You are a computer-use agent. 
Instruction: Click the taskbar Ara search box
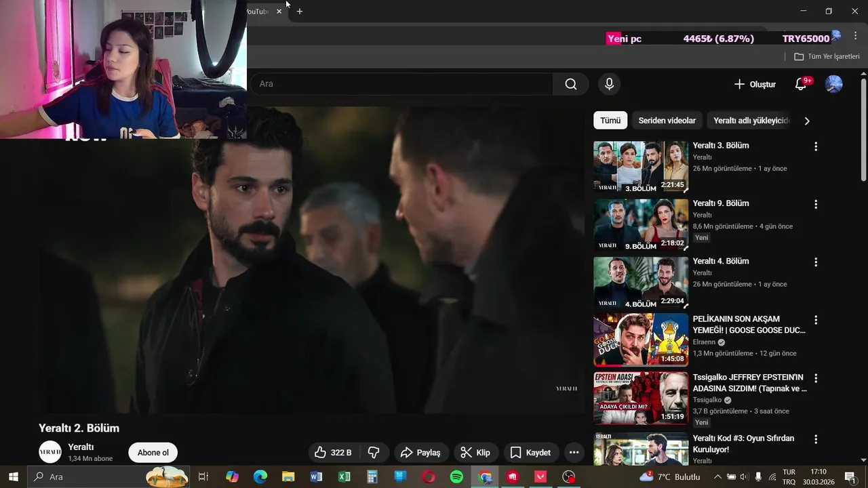[108, 476]
